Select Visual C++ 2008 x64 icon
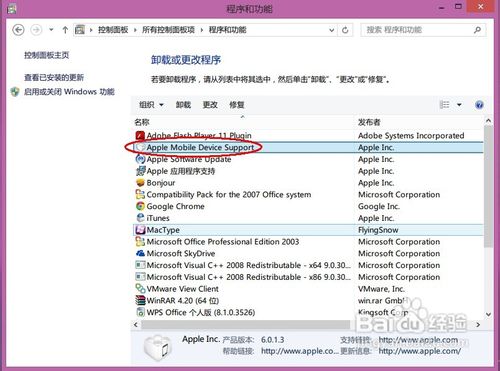The height and width of the screenshot is (371, 500). tap(140, 265)
